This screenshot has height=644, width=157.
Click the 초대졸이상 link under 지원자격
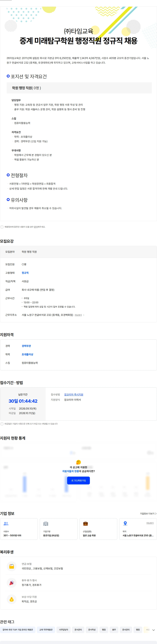(x=27, y=354)
